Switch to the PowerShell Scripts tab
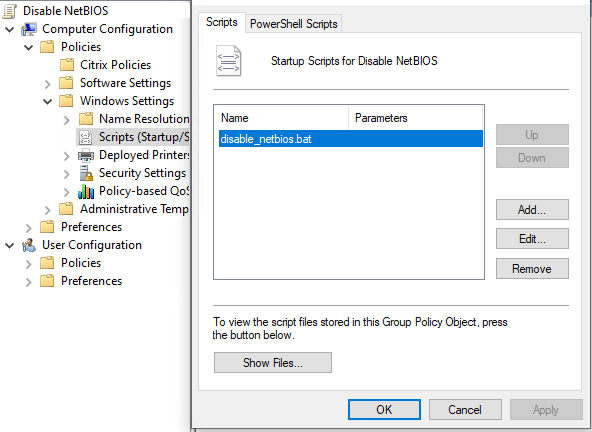 [293, 24]
